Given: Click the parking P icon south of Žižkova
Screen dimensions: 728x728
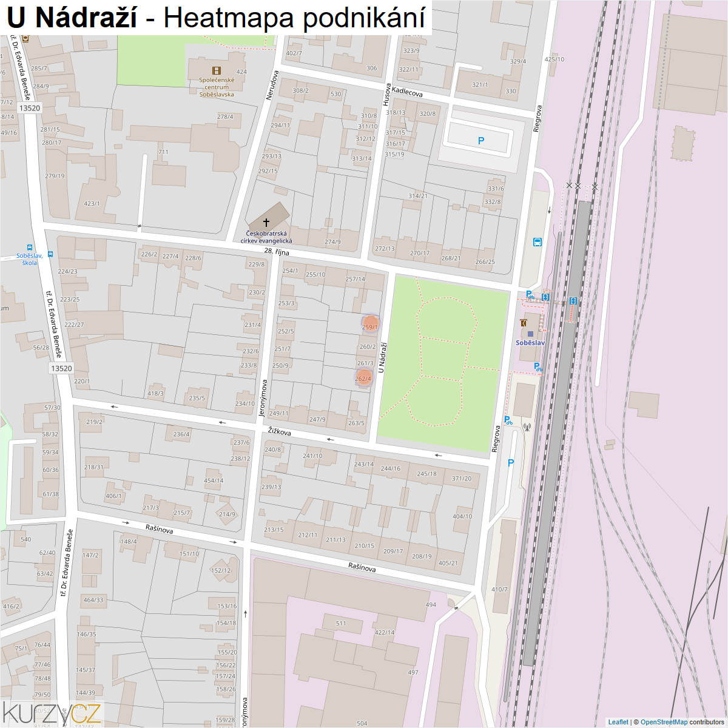Looking at the screenshot, I should pos(511,463).
